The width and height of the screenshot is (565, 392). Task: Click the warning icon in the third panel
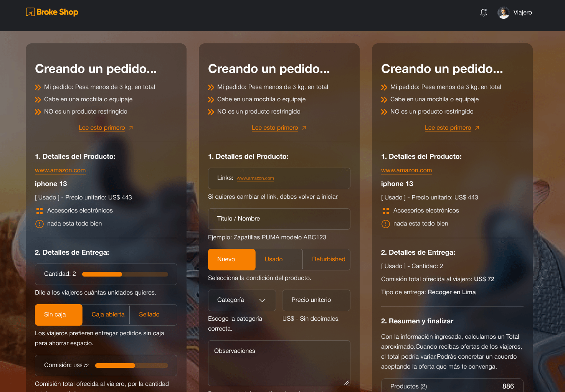(x=385, y=224)
